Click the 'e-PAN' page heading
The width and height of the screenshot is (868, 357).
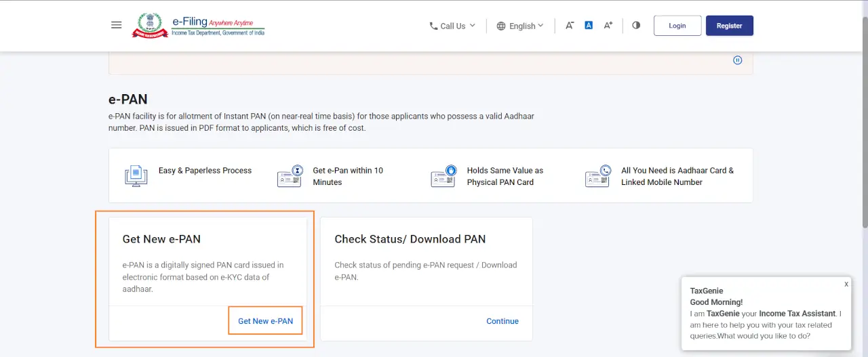[128, 100]
